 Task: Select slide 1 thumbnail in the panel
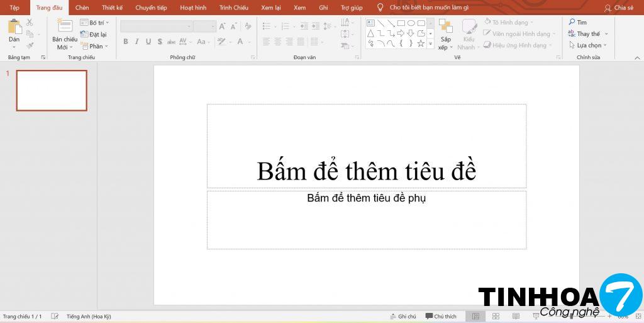point(52,91)
